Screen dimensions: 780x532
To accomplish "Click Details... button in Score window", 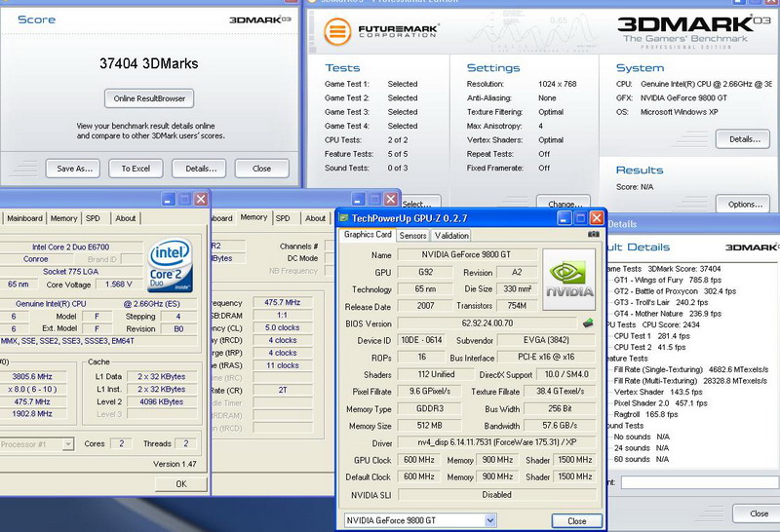I will coord(199,169).
